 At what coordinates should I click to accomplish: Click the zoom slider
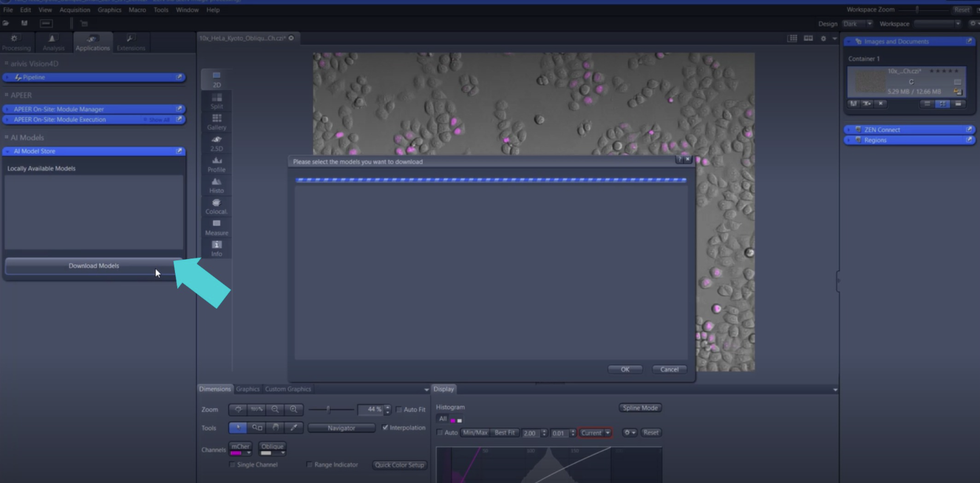(x=328, y=410)
